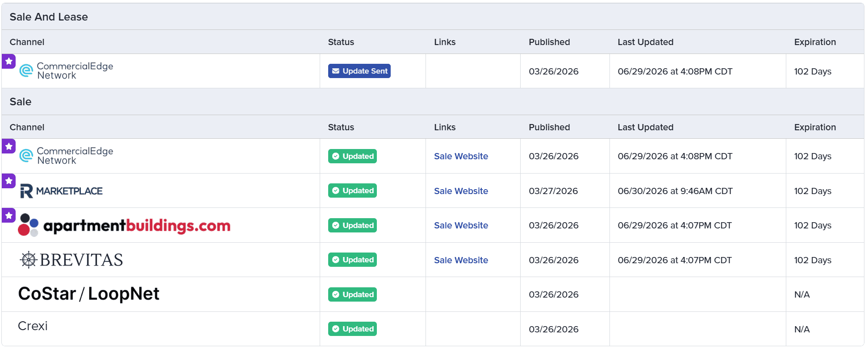Image resolution: width=868 pixels, height=348 pixels.
Task: Select '102 Days' expiration in the apartmentbuildings.com row
Action: [813, 225]
